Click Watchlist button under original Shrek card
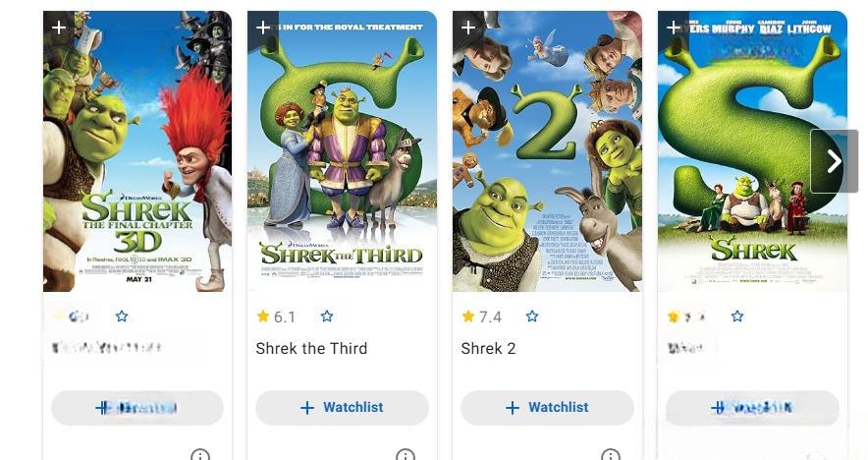The height and width of the screenshot is (460, 868). point(752,408)
